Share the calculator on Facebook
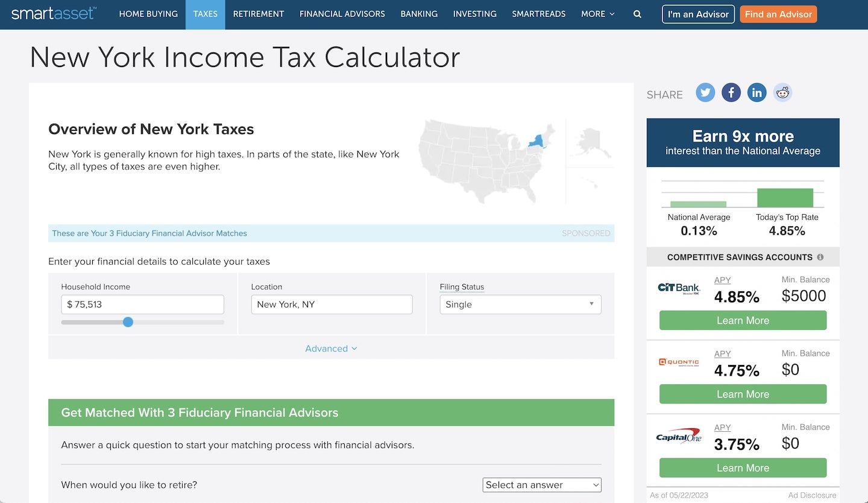 click(x=731, y=92)
